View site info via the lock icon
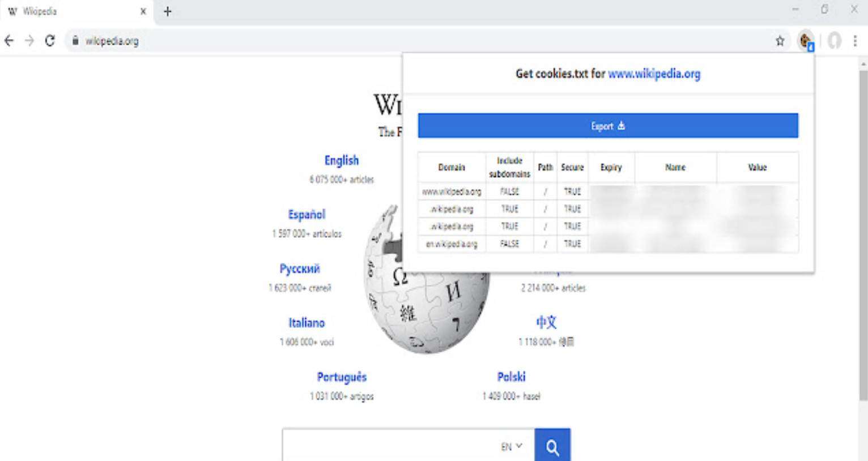The height and width of the screenshot is (461, 868). pos(75,41)
